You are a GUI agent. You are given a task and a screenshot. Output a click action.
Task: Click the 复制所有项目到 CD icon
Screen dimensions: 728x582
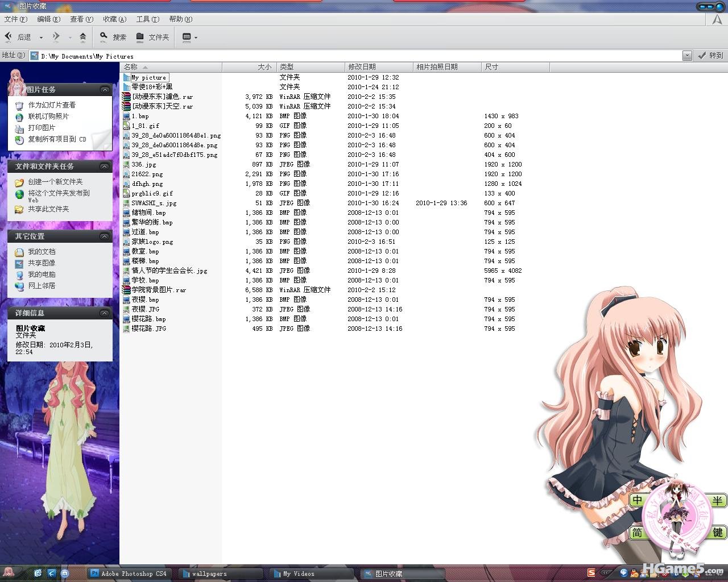pos(19,139)
